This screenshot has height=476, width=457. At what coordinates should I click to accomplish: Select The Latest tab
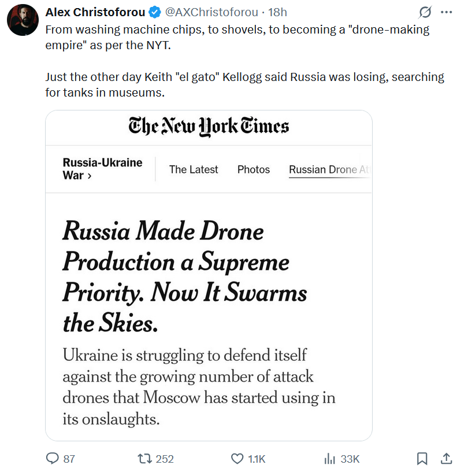[194, 169]
